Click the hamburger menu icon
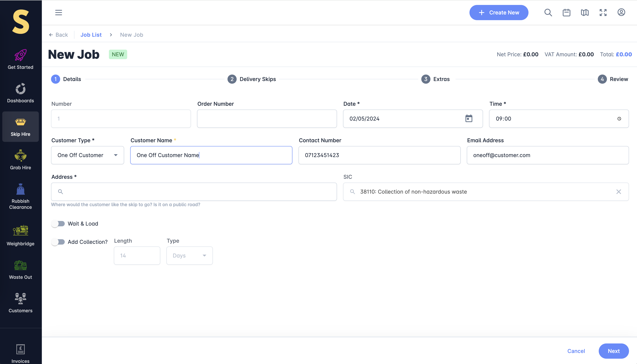The height and width of the screenshot is (364, 637). [x=59, y=13]
